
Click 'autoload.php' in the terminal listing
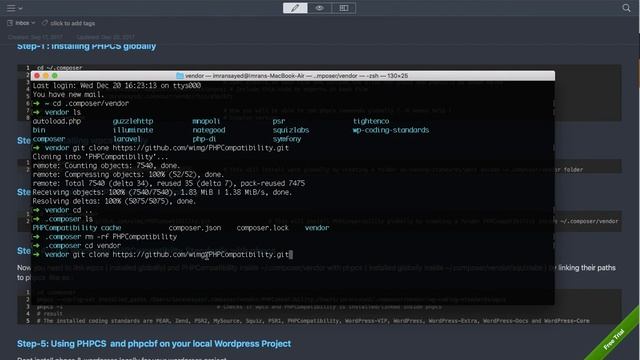57,121
